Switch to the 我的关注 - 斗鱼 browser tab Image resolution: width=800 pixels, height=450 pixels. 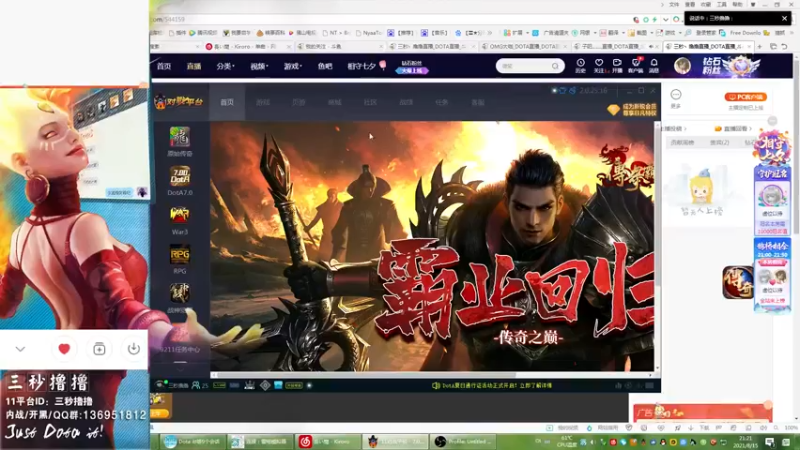tap(340, 46)
